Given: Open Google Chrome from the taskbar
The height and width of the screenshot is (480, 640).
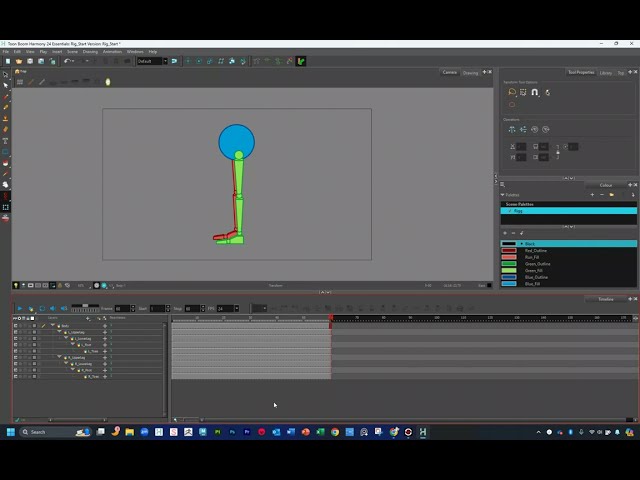Looking at the screenshot, I should (x=335, y=432).
